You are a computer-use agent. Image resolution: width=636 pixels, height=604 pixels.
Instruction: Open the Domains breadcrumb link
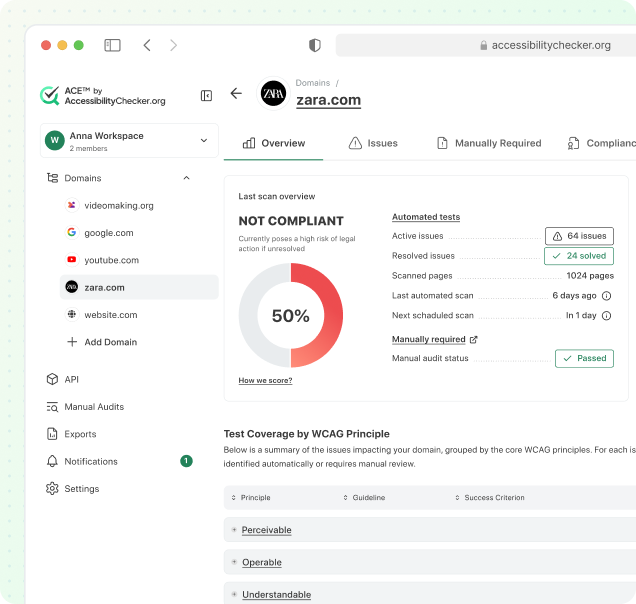313,83
